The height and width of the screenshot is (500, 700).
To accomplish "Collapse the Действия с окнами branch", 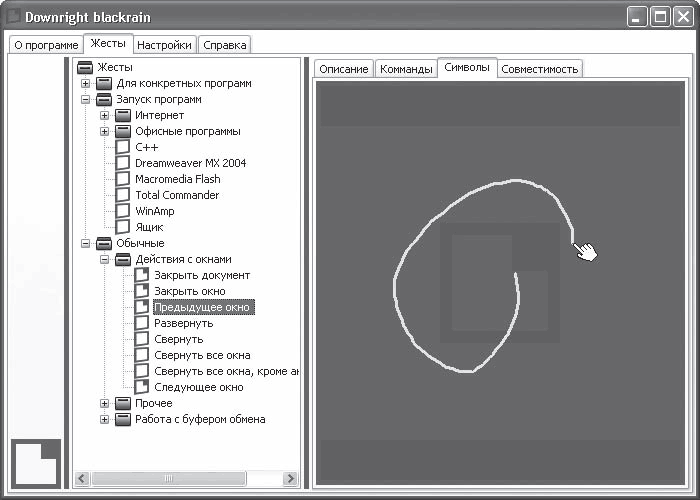I will 104,259.
